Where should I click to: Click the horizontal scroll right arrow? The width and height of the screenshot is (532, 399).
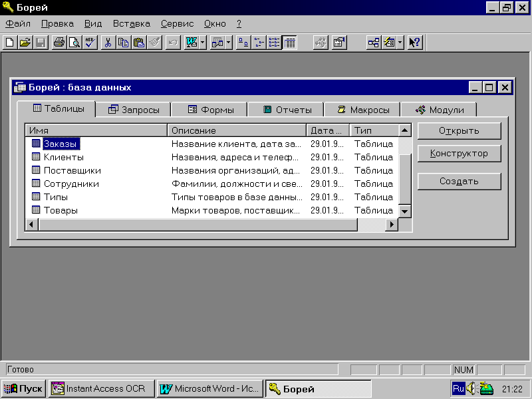coord(392,224)
